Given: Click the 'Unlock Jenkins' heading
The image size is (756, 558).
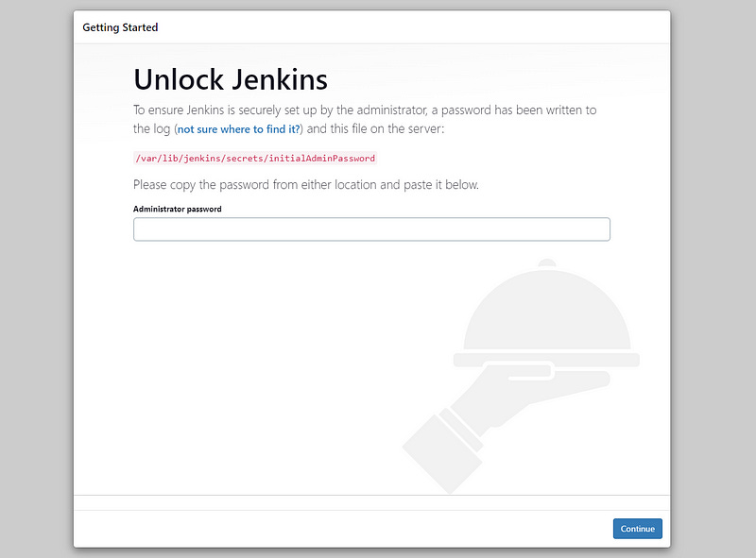Looking at the screenshot, I should tap(231, 79).
